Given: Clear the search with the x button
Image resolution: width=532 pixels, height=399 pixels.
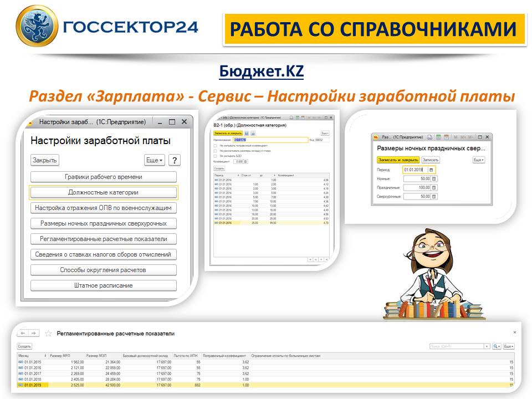Looking at the screenshot, I should coord(487,346).
